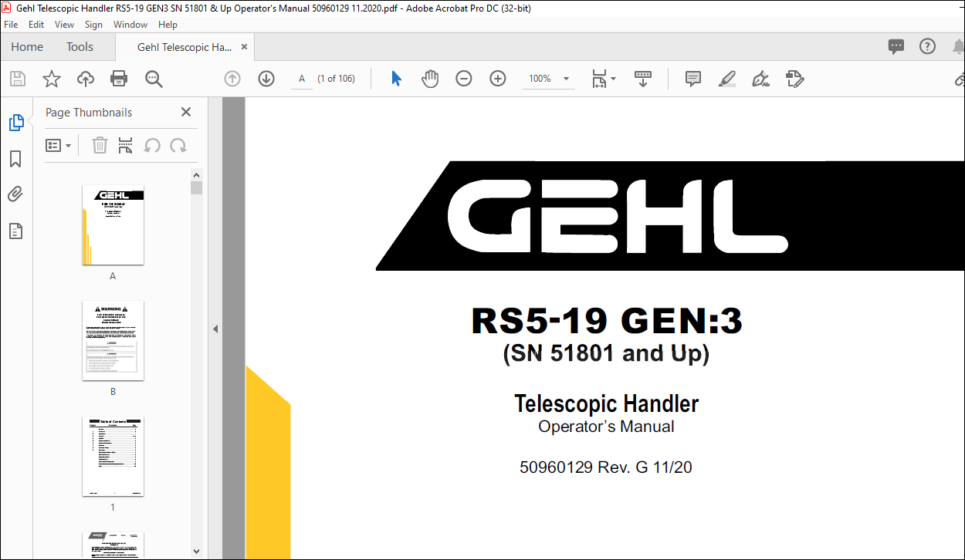The width and height of the screenshot is (965, 560).
Task: Add a sticky note comment
Action: [693, 79]
